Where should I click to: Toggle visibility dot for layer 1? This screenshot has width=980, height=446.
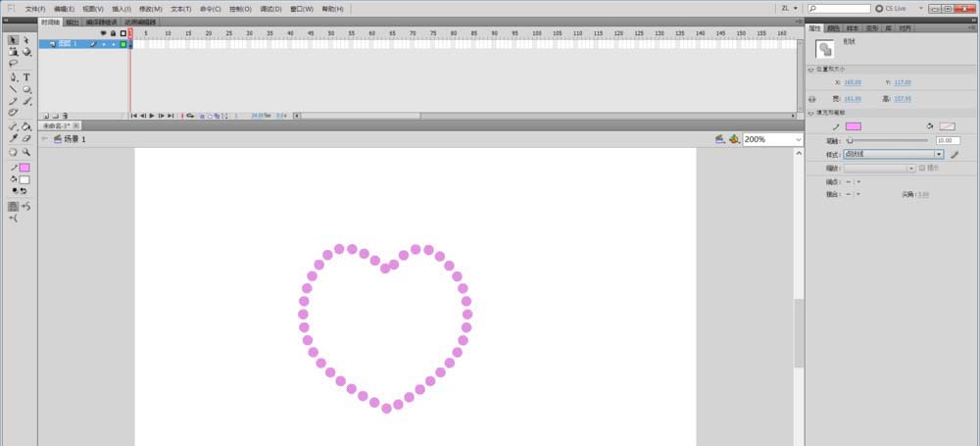pyautogui.click(x=103, y=44)
